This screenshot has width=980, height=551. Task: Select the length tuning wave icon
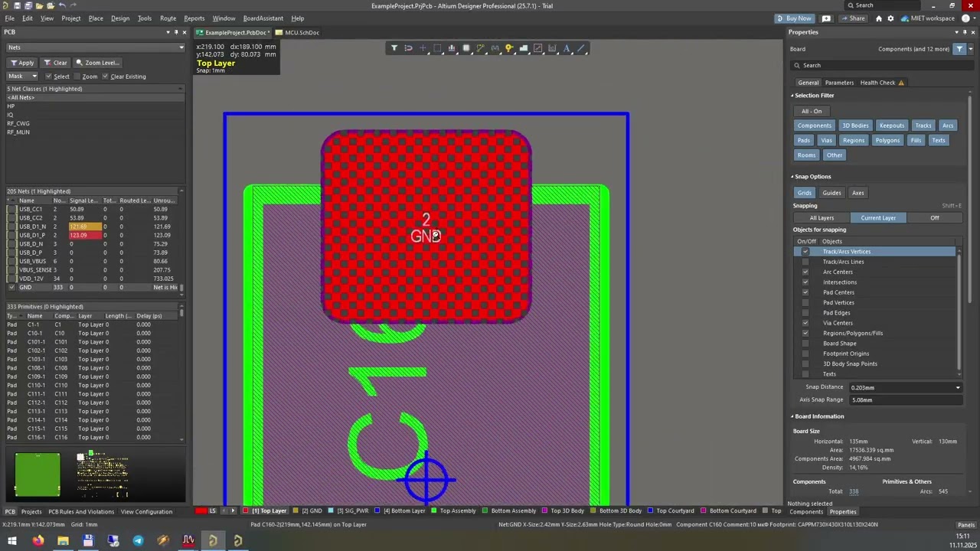click(x=495, y=48)
